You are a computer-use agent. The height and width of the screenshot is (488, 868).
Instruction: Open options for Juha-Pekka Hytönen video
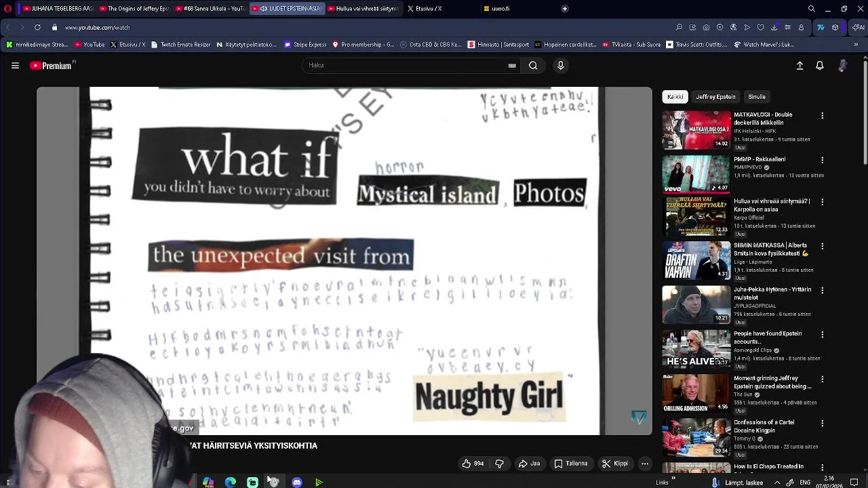pyautogui.click(x=822, y=291)
